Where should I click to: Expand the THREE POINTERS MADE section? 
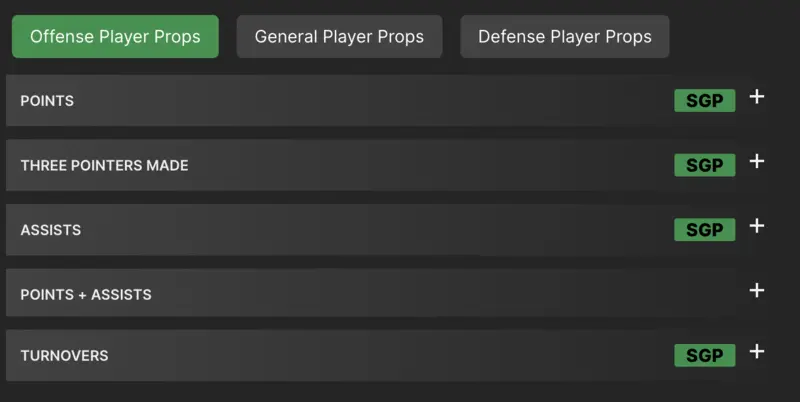[400, 165]
